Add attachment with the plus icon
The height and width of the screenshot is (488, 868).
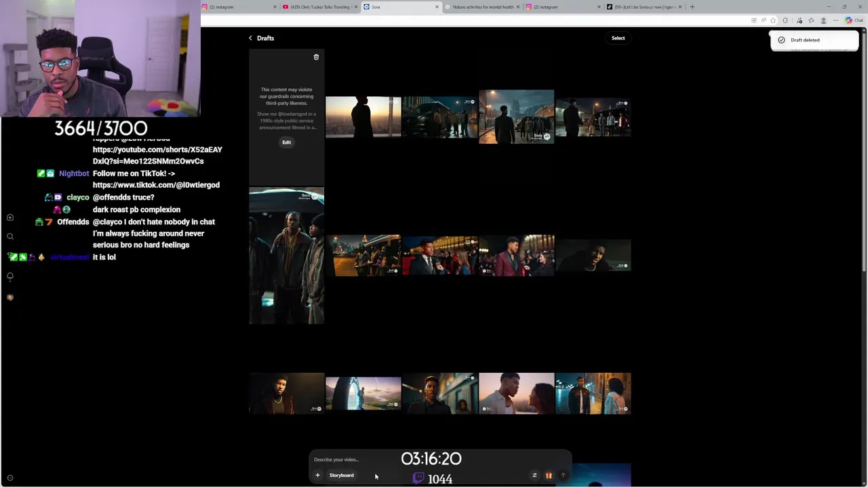pos(317,475)
